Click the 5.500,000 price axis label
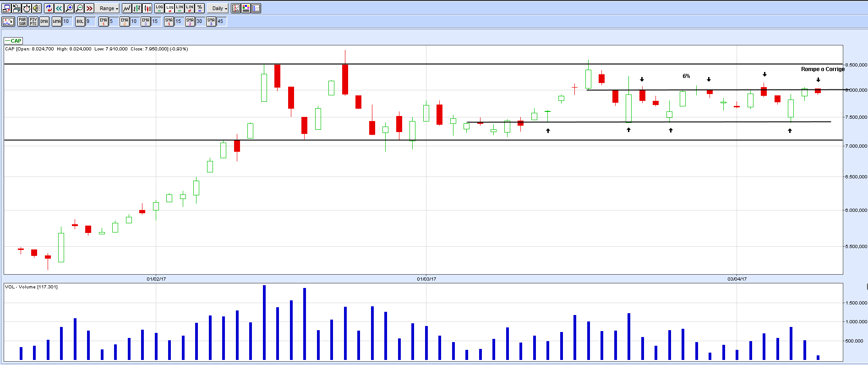 pos(856,247)
